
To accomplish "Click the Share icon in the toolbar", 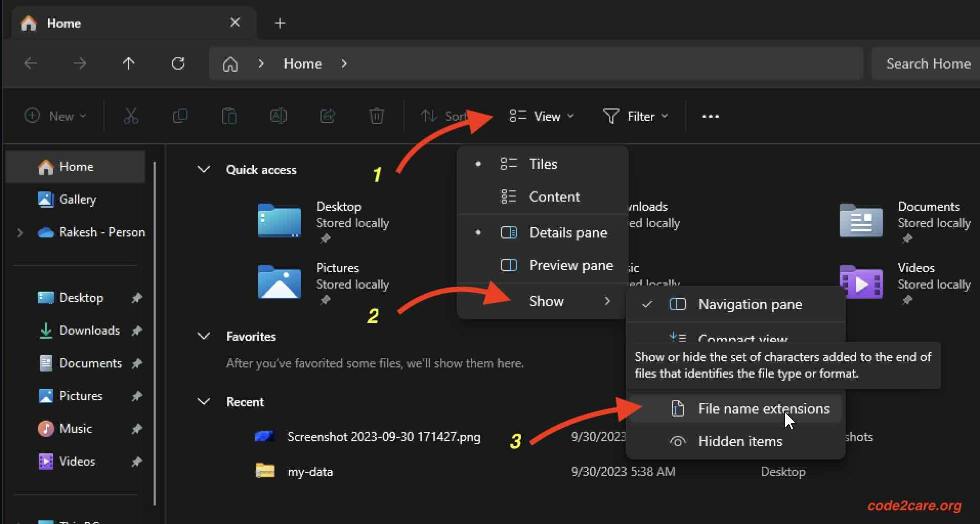I will (x=328, y=116).
